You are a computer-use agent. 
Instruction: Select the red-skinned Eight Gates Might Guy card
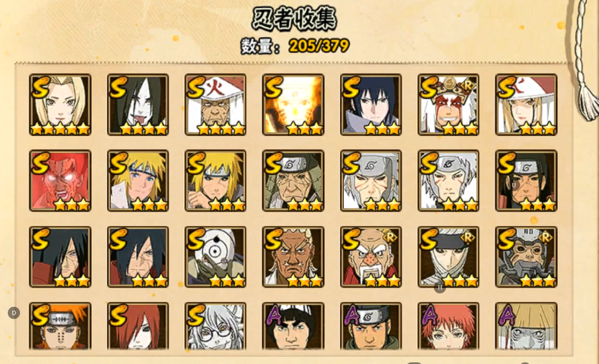tap(61, 181)
